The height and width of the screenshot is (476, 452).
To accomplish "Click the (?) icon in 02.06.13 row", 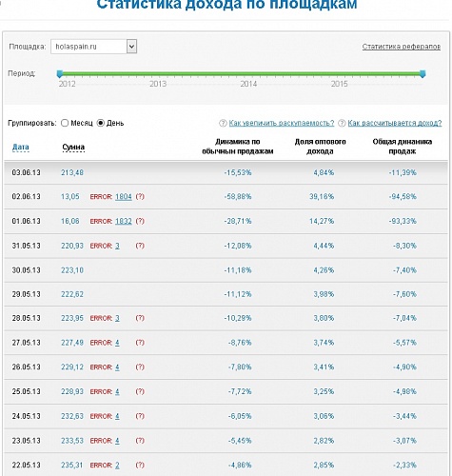I will tap(140, 197).
